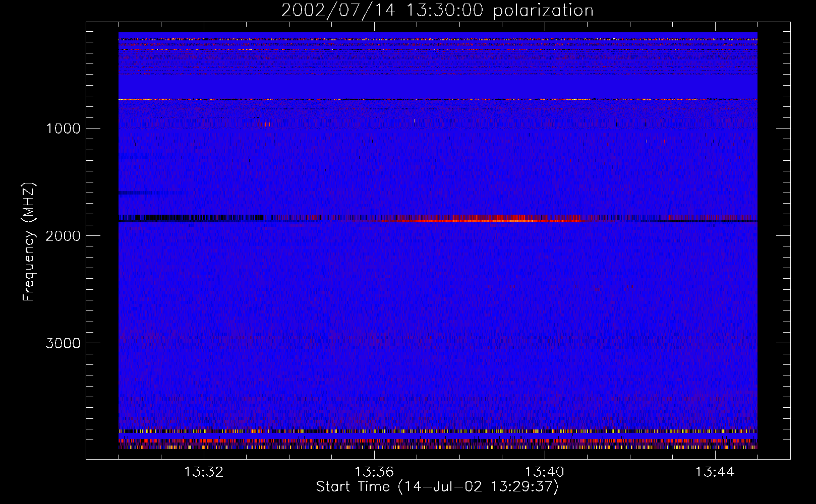
Task: Click the 2000 frequency tick label
Action: (x=63, y=236)
